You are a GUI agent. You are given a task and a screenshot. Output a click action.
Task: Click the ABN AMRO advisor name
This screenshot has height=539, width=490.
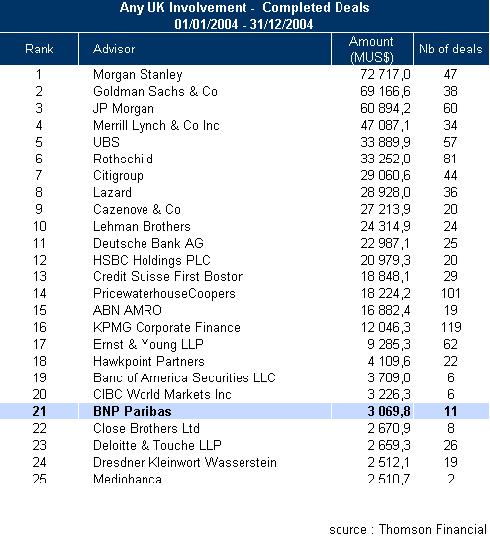127,310
